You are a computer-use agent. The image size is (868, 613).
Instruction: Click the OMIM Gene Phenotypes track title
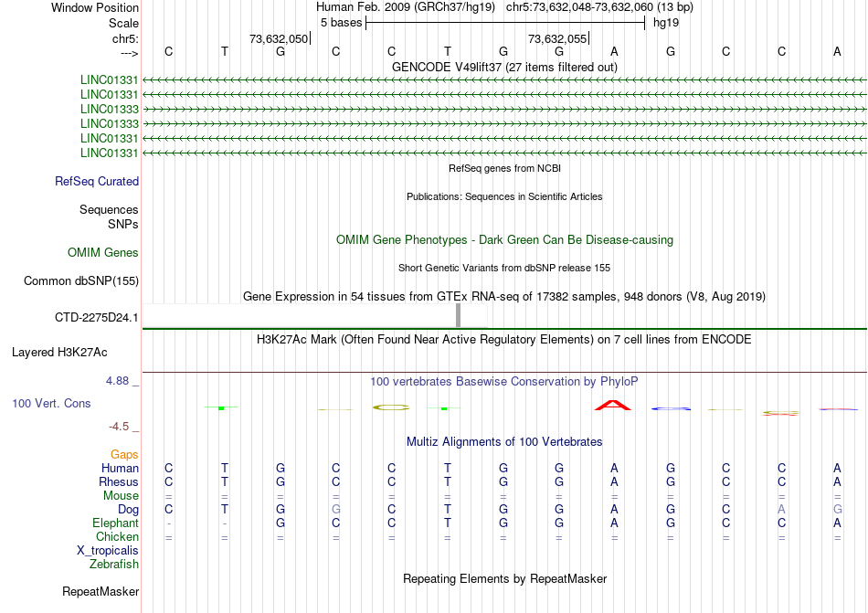click(x=504, y=240)
